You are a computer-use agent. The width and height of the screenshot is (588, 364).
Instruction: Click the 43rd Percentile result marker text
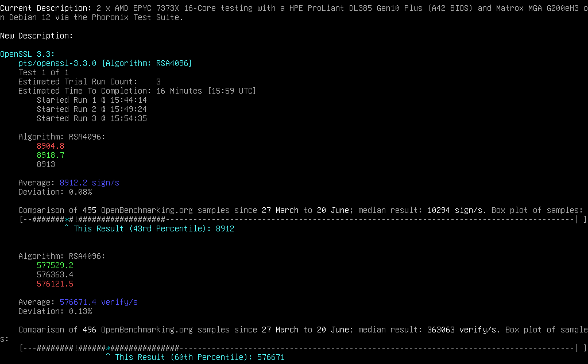coord(154,229)
